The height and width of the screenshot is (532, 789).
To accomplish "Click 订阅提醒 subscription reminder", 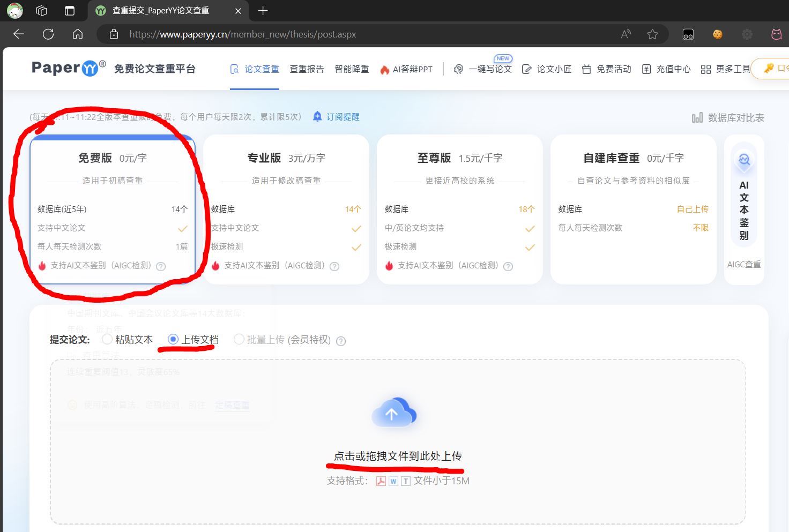I will pyautogui.click(x=336, y=117).
